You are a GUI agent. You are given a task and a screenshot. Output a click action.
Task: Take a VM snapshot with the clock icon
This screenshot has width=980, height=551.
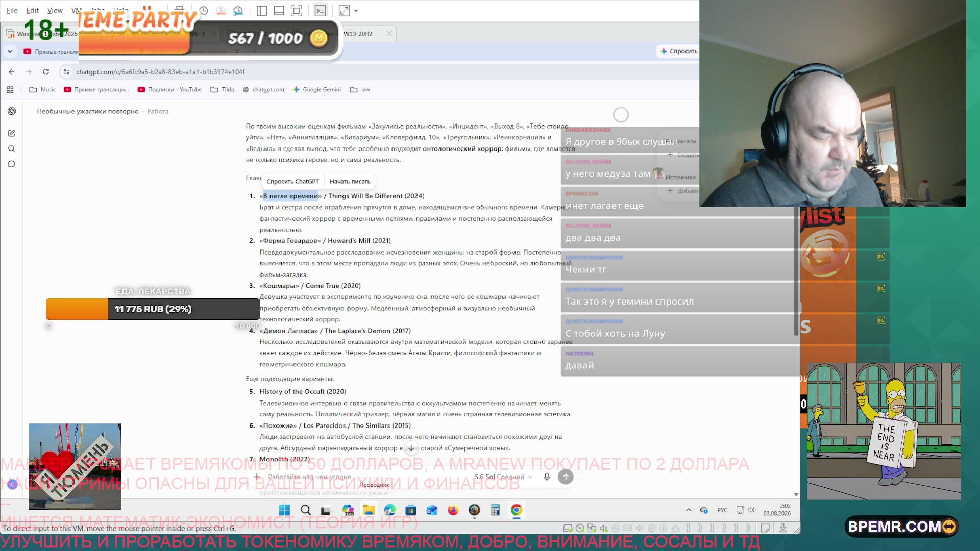(x=204, y=10)
